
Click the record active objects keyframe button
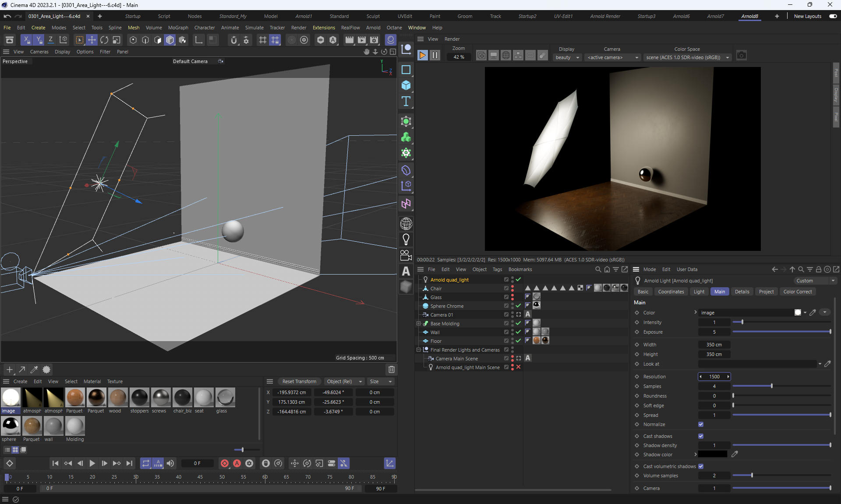click(224, 463)
